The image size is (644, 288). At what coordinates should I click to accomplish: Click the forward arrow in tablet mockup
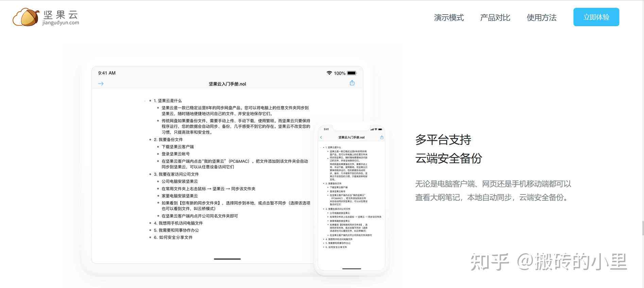pos(101,84)
